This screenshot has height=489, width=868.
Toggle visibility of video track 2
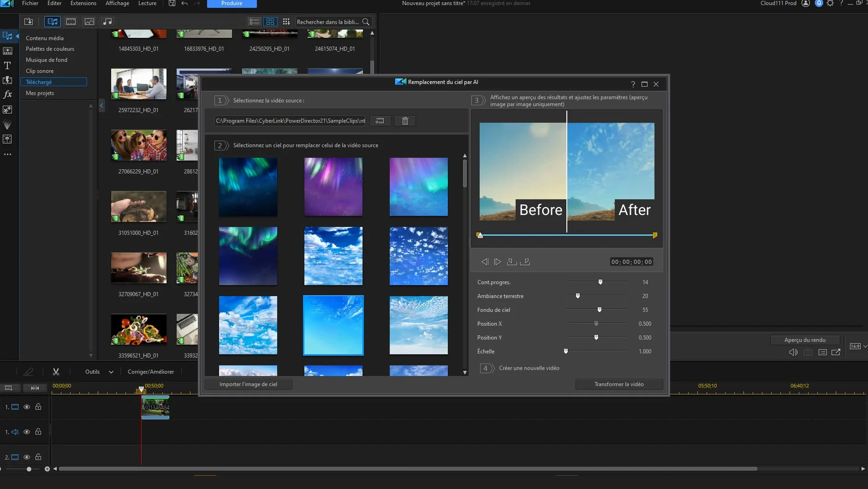click(x=27, y=457)
